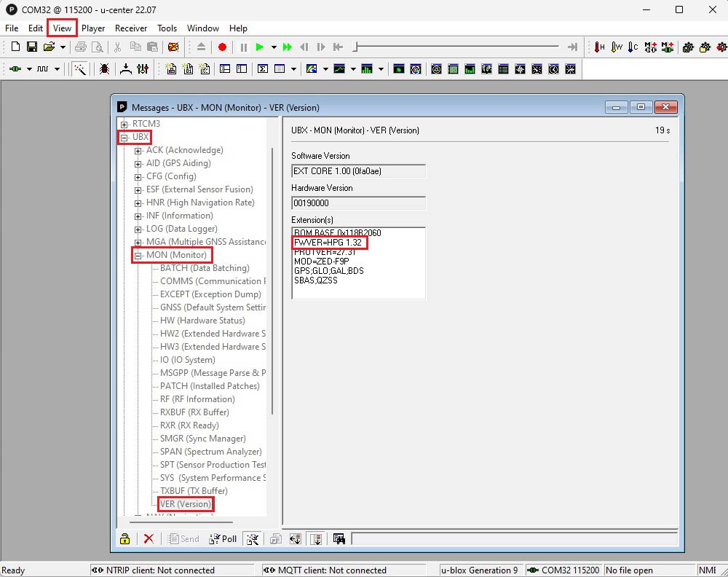Open the bug-shaped debug icon
The width and height of the screenshot is (728, 577).
(x=105, y=69)
